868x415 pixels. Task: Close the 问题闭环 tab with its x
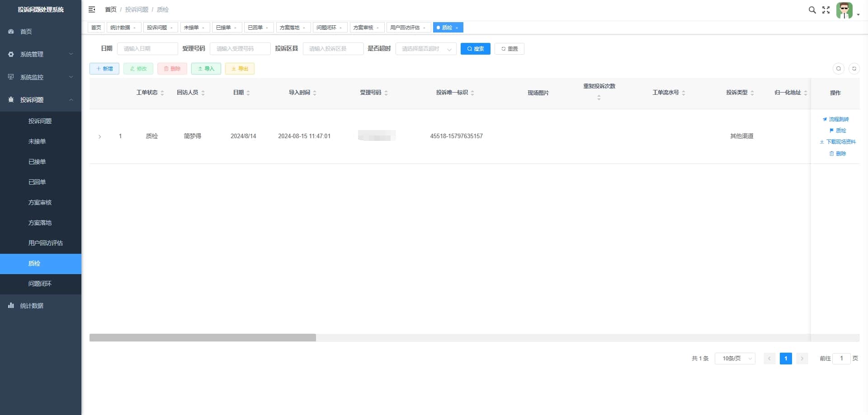pyautogui.click(x=340, y=28)
